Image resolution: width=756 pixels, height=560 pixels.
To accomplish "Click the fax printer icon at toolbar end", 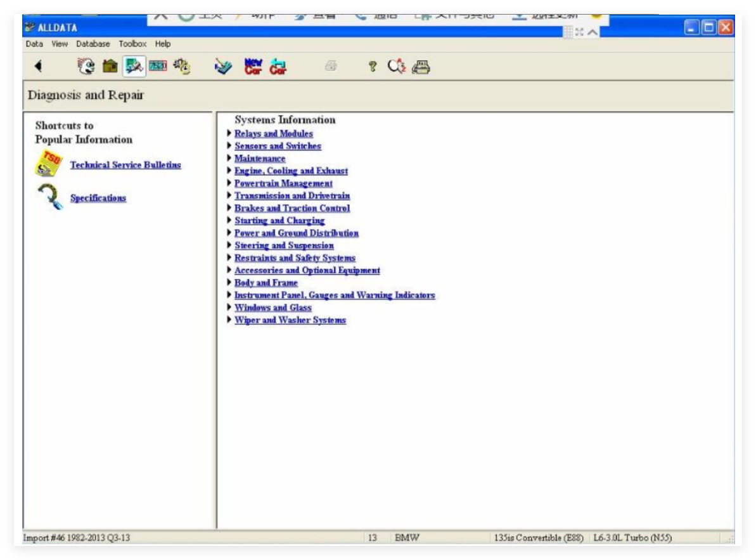I will pyautogui.click(x=421, y=67).
